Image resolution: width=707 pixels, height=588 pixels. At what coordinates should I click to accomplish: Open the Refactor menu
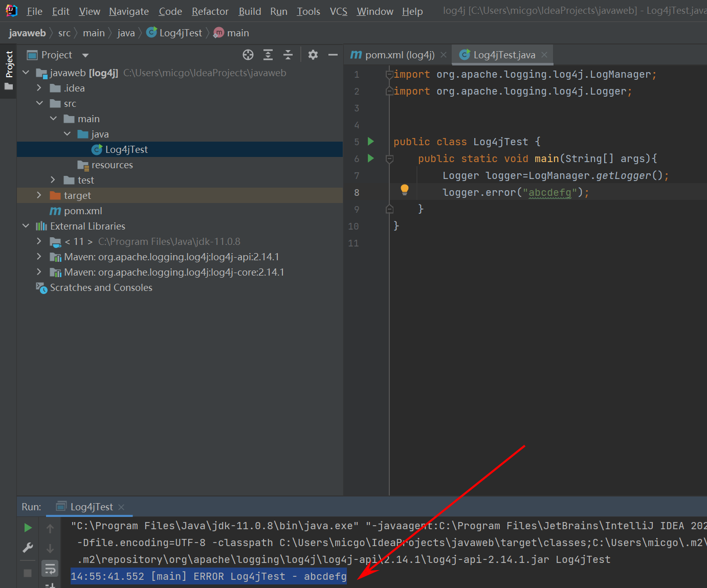click(x=210, y=11)
